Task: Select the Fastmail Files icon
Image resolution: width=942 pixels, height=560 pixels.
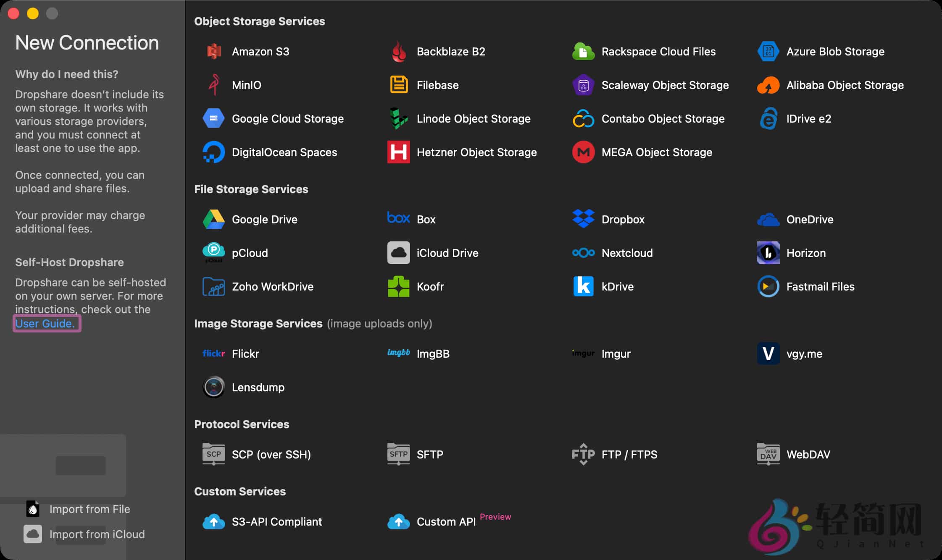Action: (x=768, y=287)
